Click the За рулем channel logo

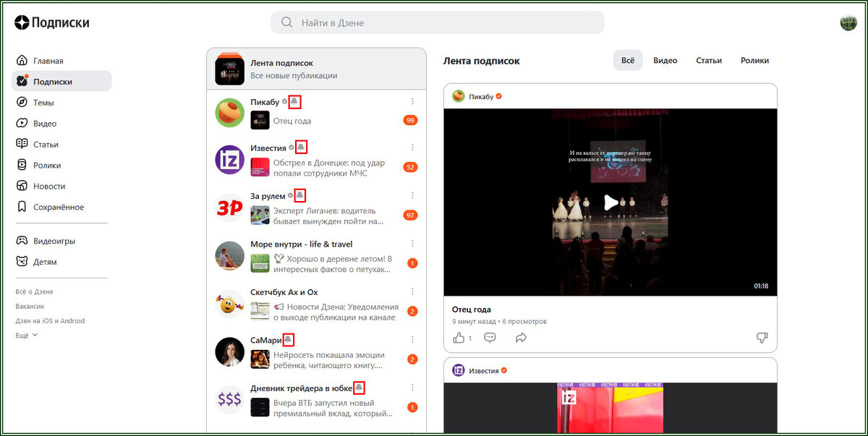pos(230,208)
